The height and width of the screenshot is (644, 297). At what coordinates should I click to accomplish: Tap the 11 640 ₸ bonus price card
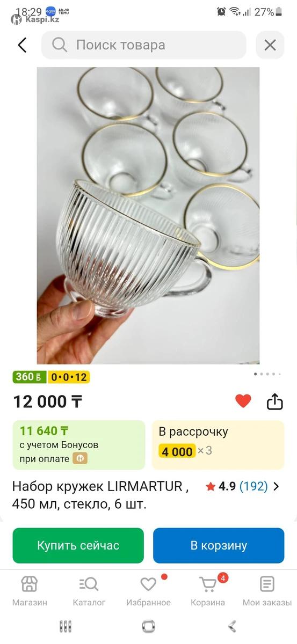point(79,445)
